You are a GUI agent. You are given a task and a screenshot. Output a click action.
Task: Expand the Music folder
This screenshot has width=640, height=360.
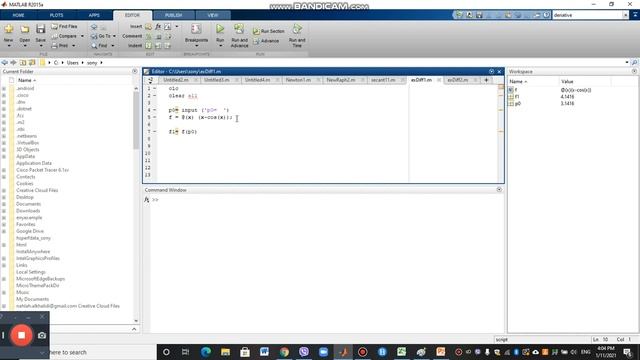[x=4, y=292]
